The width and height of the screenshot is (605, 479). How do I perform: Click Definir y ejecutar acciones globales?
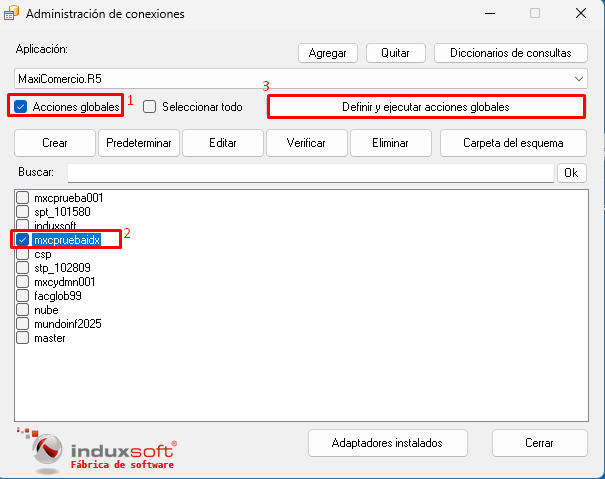coord(426,106)
